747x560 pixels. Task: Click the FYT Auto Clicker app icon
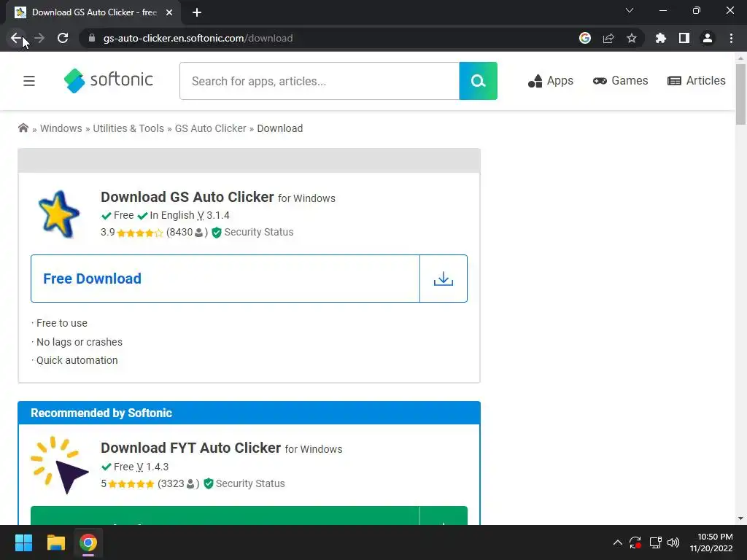[x=60, y=465]
